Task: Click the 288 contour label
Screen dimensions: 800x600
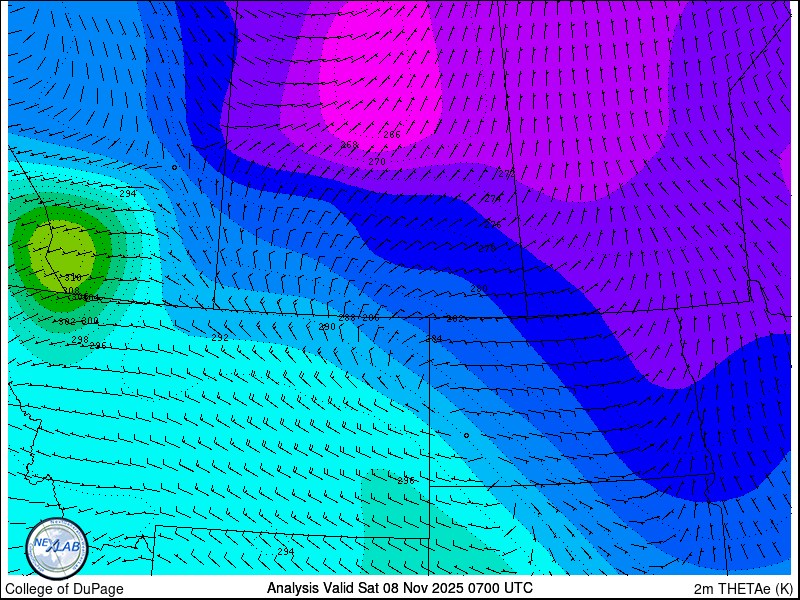Action: coord(347,318)
